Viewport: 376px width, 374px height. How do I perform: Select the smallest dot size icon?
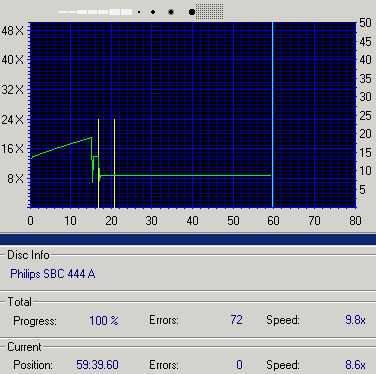click(139, 12)
